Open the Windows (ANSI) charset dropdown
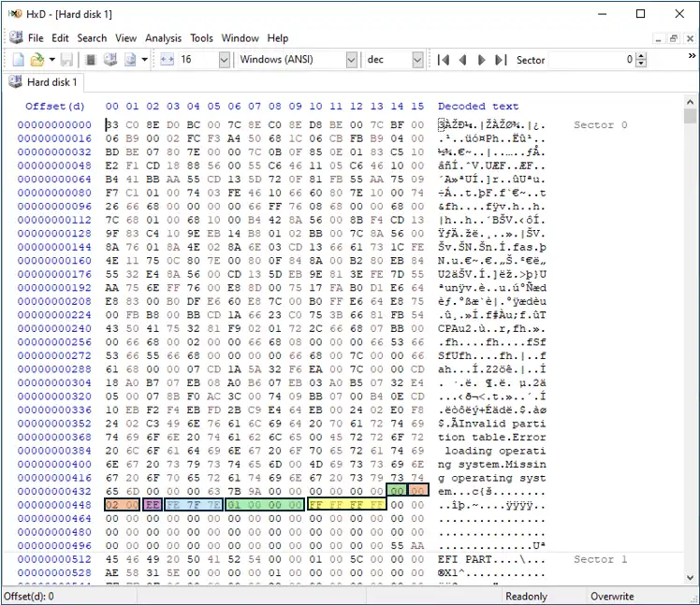This screenshot has width=700, height=605. [351, 60]
